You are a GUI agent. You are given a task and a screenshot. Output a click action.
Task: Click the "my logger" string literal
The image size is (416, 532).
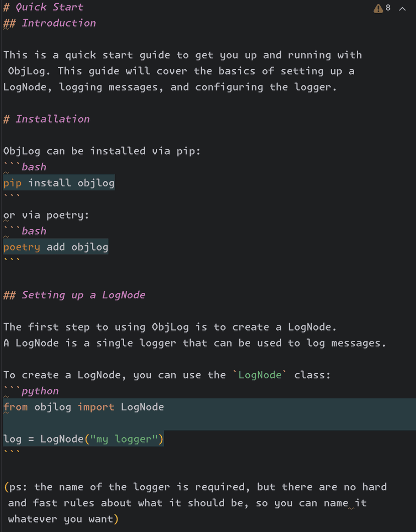coord(124,439)
